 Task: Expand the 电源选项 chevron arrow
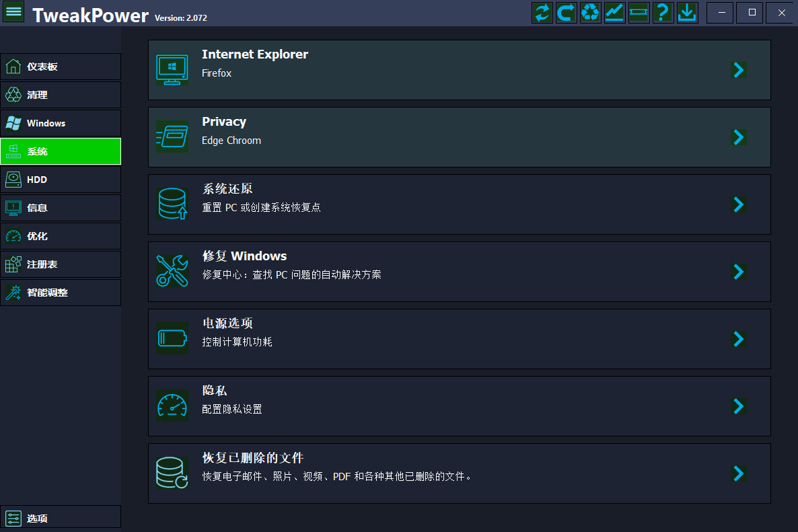(x=739, y=339)
